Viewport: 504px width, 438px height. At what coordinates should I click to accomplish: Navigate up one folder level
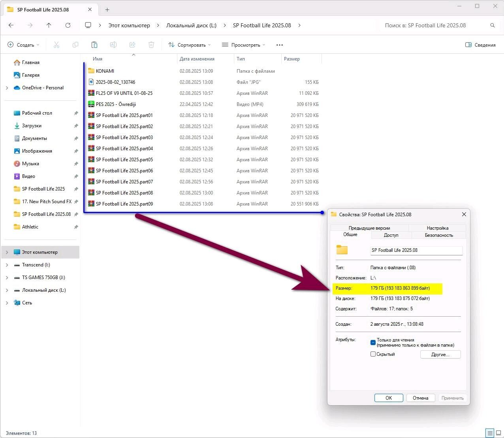pyautogui.click(x=49, y=25)
